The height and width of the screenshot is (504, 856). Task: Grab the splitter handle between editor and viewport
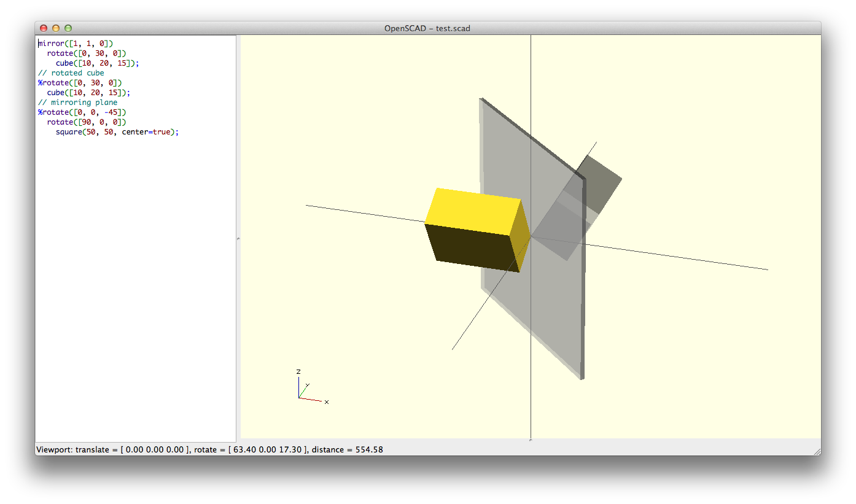(x=238, y=238)
